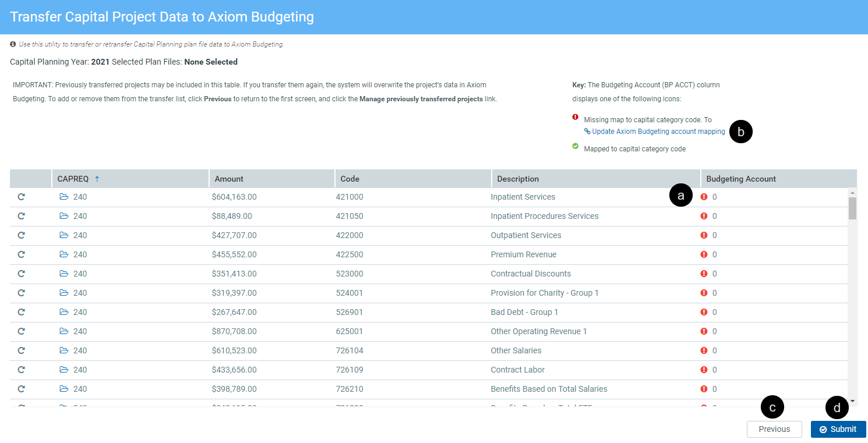Select the amount cell $870,708.00
The image size is (868, 443).
click(x=234, y=331)
